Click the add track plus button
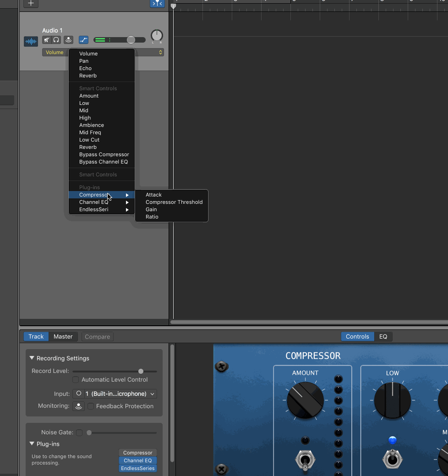This screenshot has width=448, height=476. [31, 3]
